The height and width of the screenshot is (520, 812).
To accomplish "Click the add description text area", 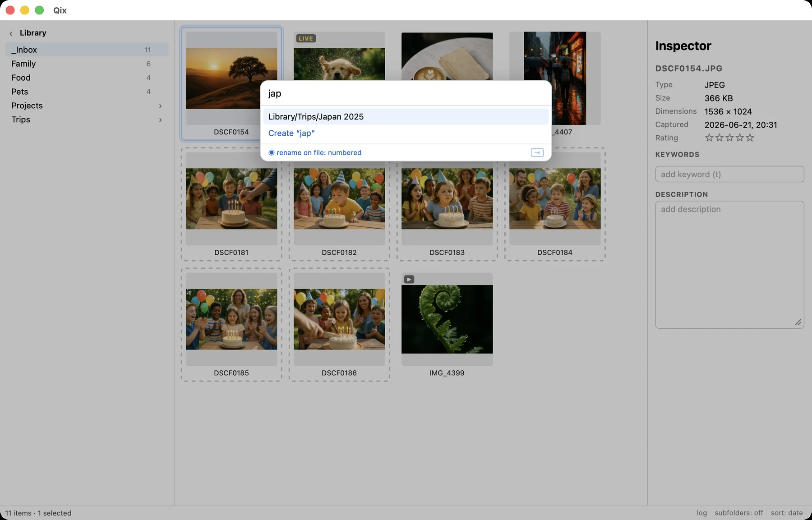I will (729, 265).
